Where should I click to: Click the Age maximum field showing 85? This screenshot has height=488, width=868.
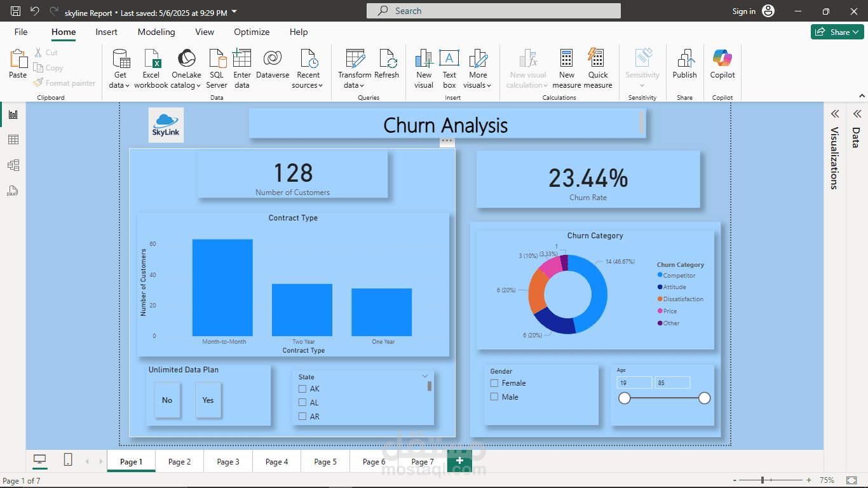point(673,383)
